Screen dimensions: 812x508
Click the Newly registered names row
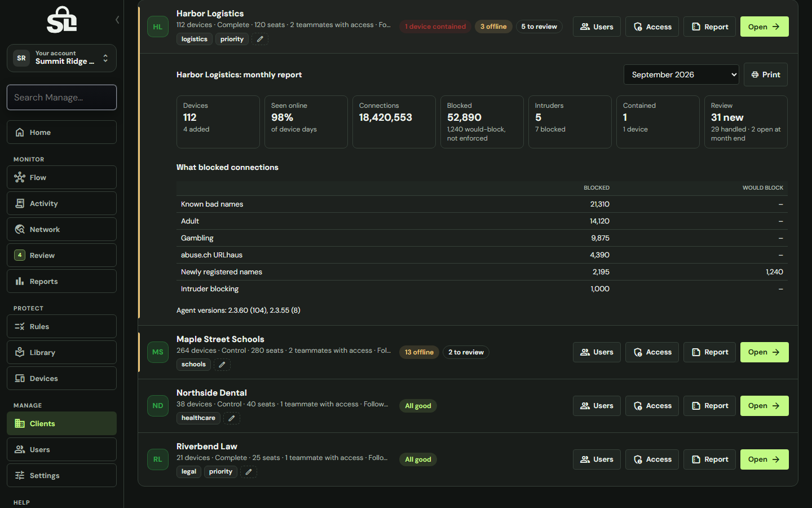[x=482, y=272]
